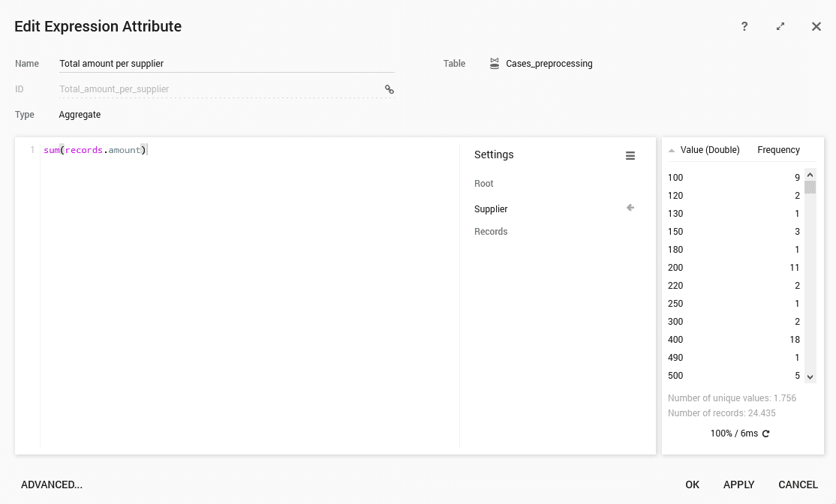
Task: Sort values by Frequency column
Action: click(778, 150)
